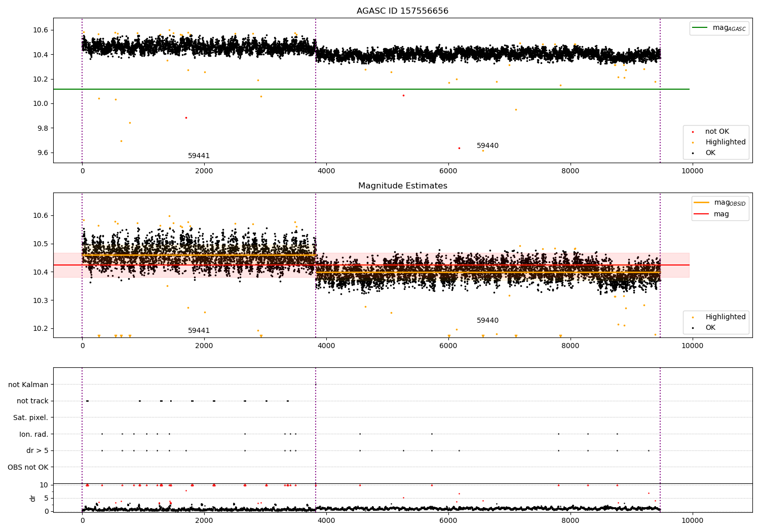The width and height of the screenshot is (760, 532).
Task: Click the 'Ion. rad.' row label
Action: click(x=33, y=434)
